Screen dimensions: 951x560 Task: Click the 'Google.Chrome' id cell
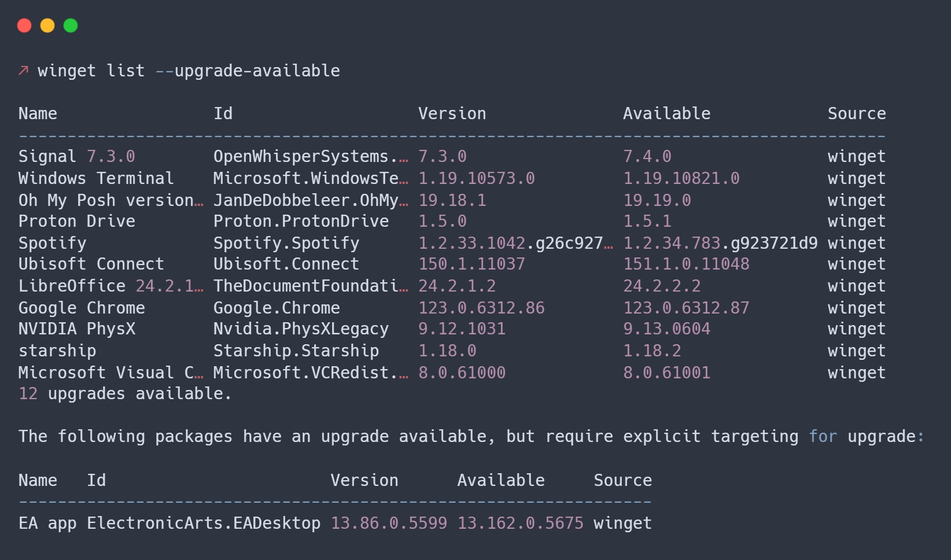pyautogui.click(x=277, y=308)
